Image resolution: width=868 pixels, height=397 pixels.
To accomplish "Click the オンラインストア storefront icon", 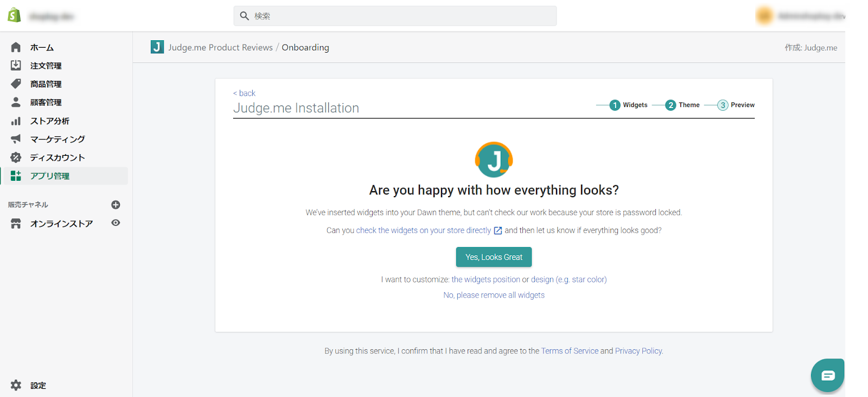I will [x=16, y=223].
